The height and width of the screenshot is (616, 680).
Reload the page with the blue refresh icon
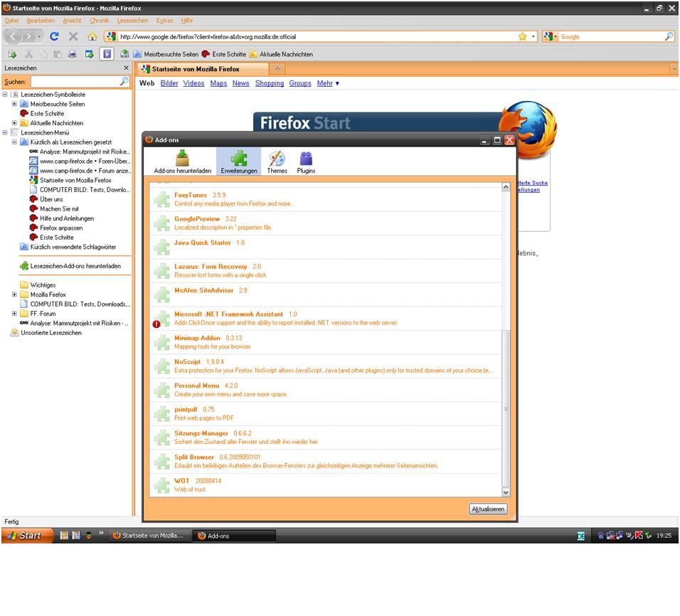click(x=54, y=36)
